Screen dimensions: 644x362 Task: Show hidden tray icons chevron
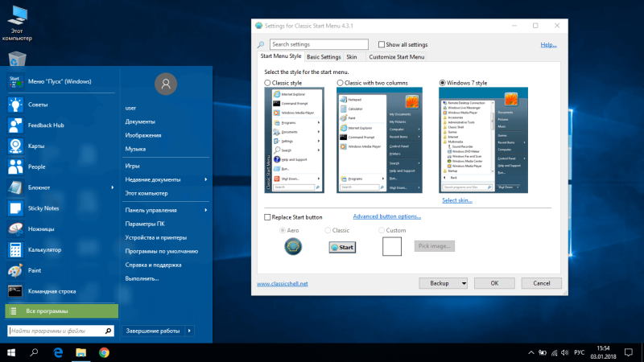tap(531, 352)
